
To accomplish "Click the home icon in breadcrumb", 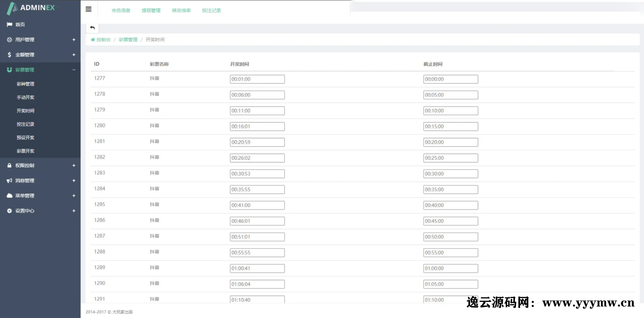I will [x=93, y=40].
